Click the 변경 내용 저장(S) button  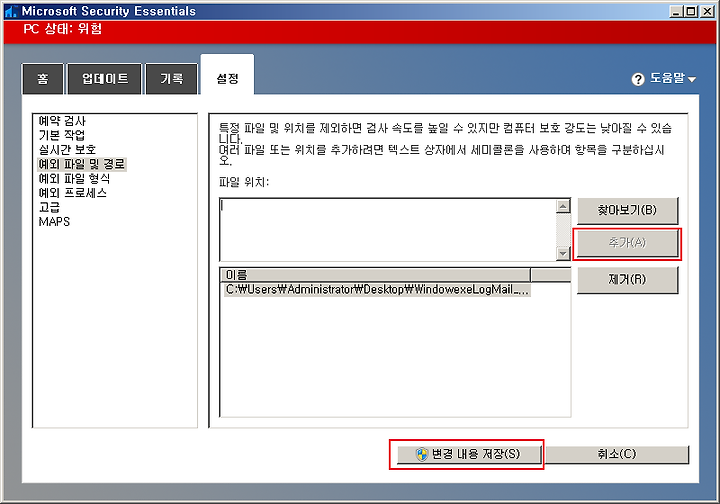point(469,454)
